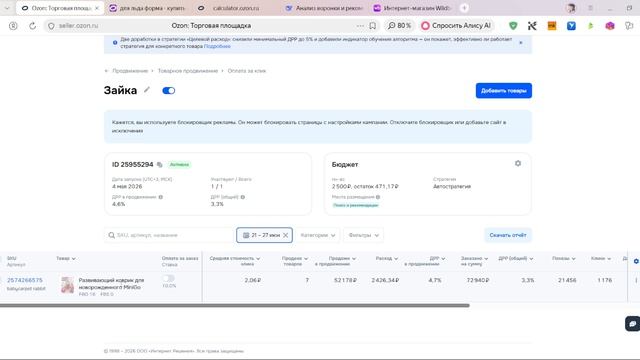The height and width of the screenshot is (360, 640).
Task: Show info tooltip for ДРР в продвижении
Action: [161, 197]
